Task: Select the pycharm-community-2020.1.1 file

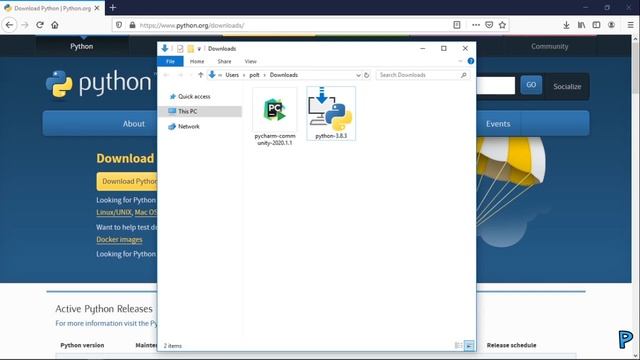Action: [x=275, y=117]
